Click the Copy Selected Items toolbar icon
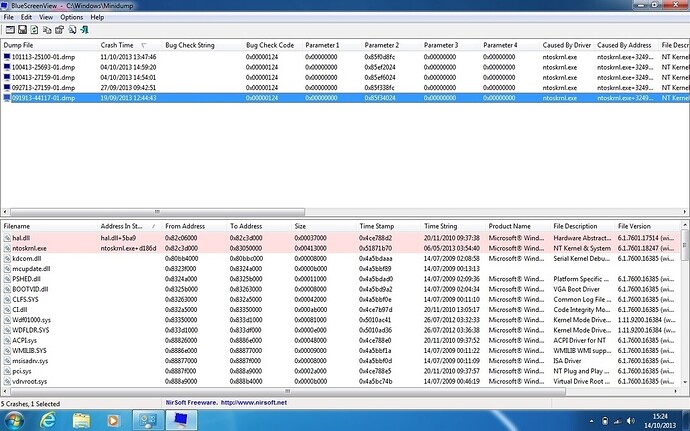The image size is (690, 431). tap(47, 30)
